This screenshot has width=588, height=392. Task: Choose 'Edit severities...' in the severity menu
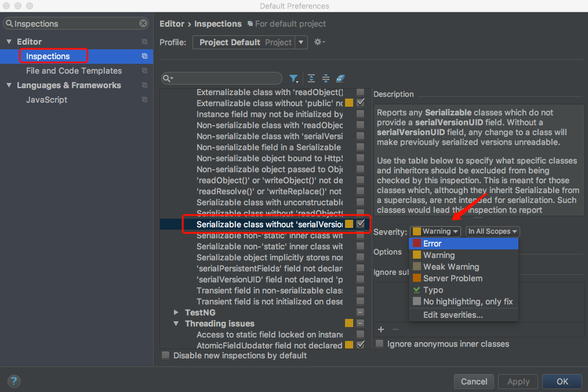click(452, 315)
